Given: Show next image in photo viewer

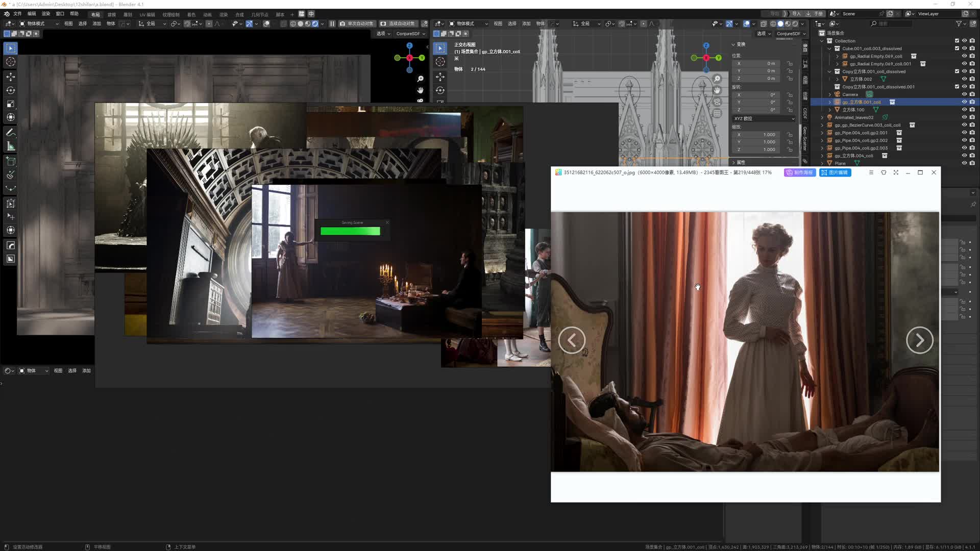Looking at the screenshot, I should (919, 340).
